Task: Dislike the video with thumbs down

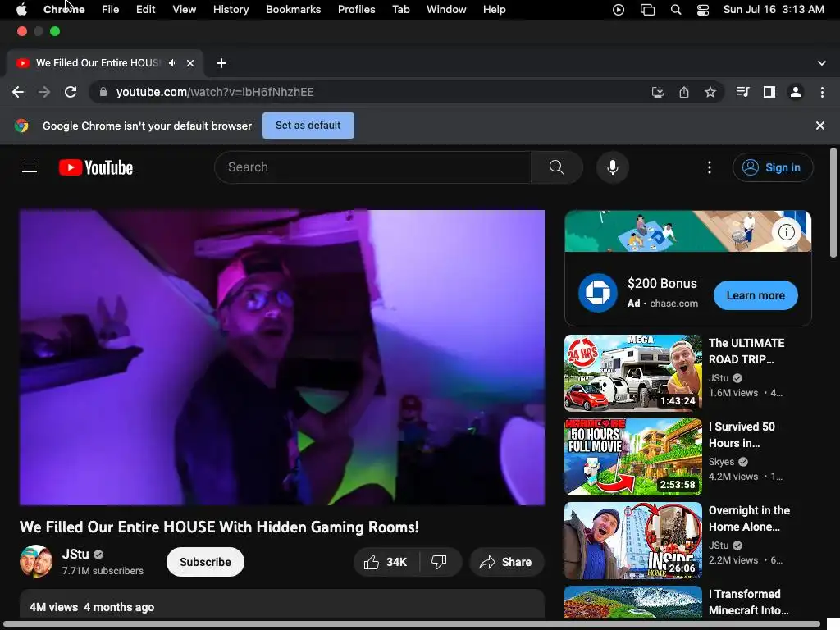Action: [440, 562]
